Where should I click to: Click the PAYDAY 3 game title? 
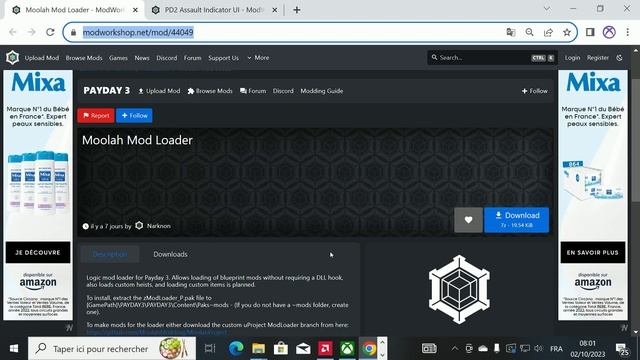[x=107, y=91]
